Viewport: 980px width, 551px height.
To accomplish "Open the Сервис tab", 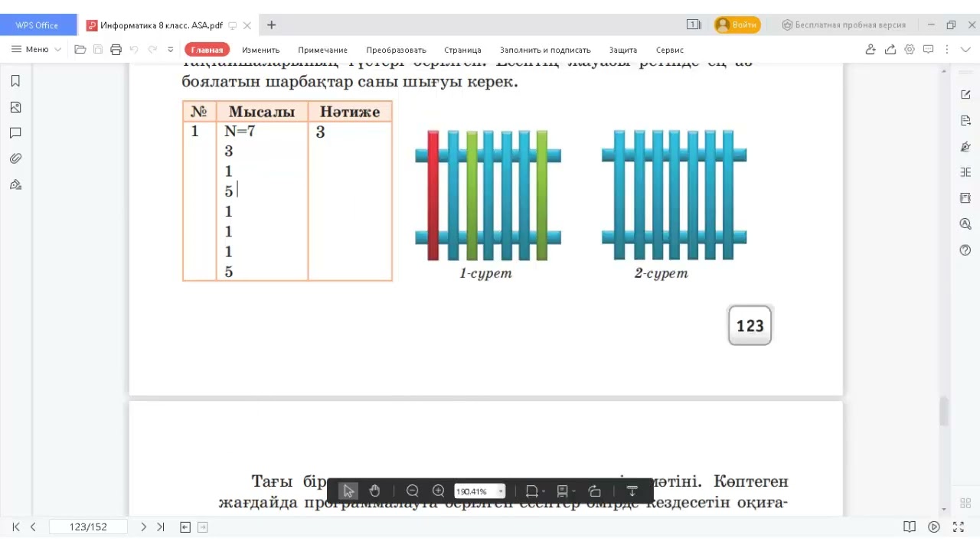I will (670, 50).
